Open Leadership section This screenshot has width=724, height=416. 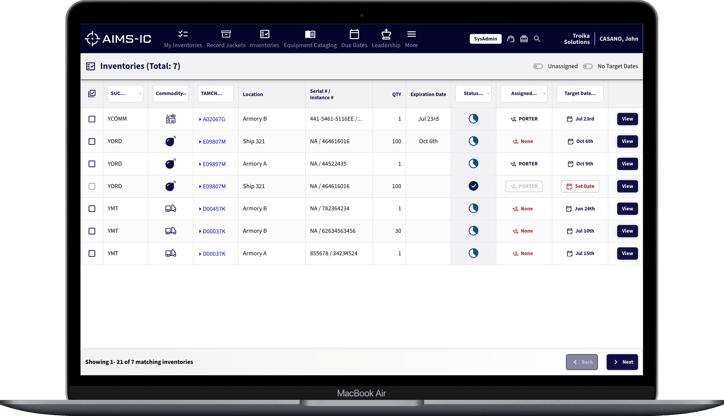tap(386, 39)
